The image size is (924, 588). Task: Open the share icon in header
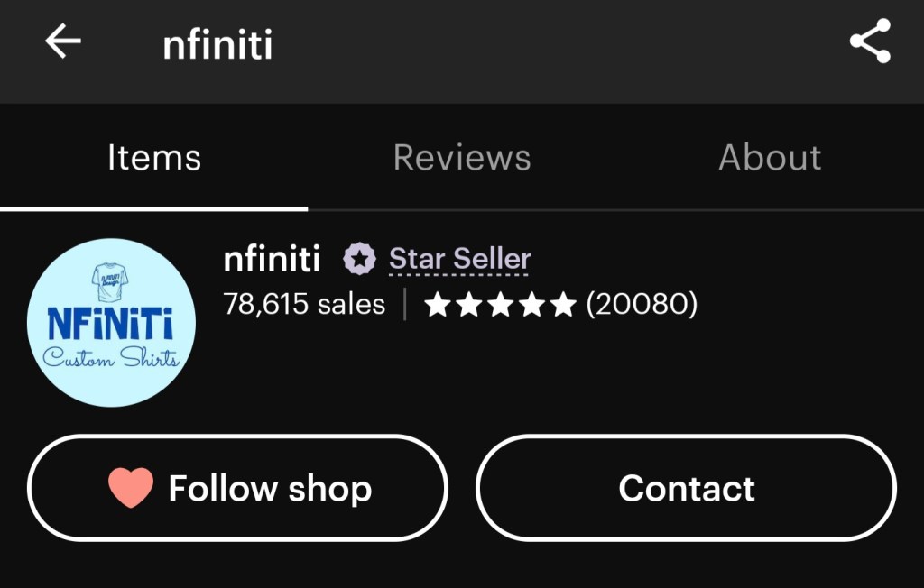tap(870, 42)
